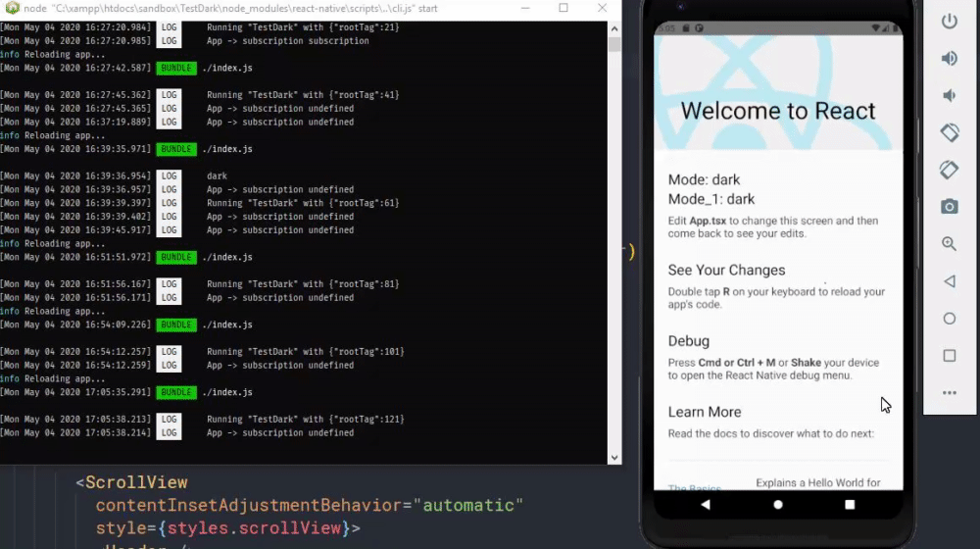980x549 pixels.
Task: Click terminal scrollbar down arrow
Action: 614,457
